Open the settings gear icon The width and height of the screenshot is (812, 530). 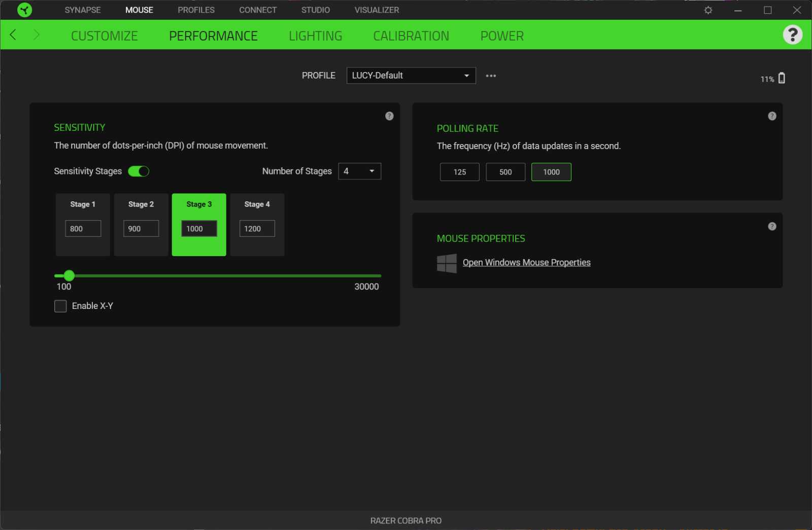coord(708,10)
